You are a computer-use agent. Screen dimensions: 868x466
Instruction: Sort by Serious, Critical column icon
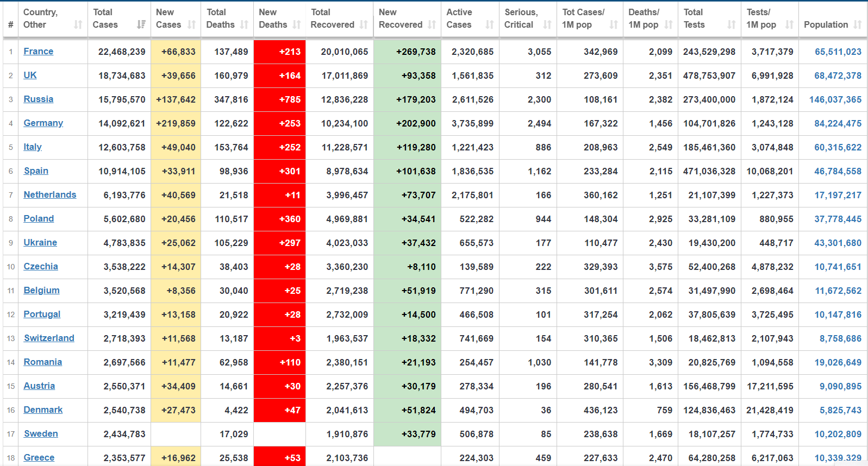pyautogui.click(x=547, y=24)
